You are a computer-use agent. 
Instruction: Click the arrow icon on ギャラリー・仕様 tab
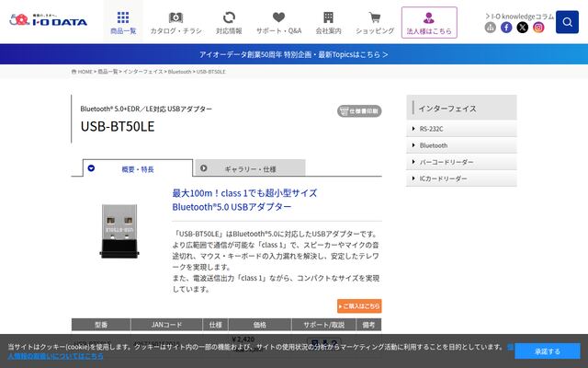coord(204,168)
